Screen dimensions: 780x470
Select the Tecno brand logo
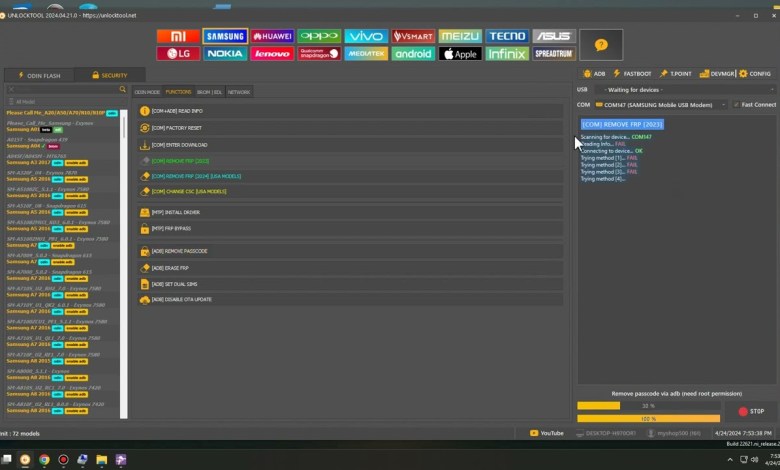tap(507, 36)
